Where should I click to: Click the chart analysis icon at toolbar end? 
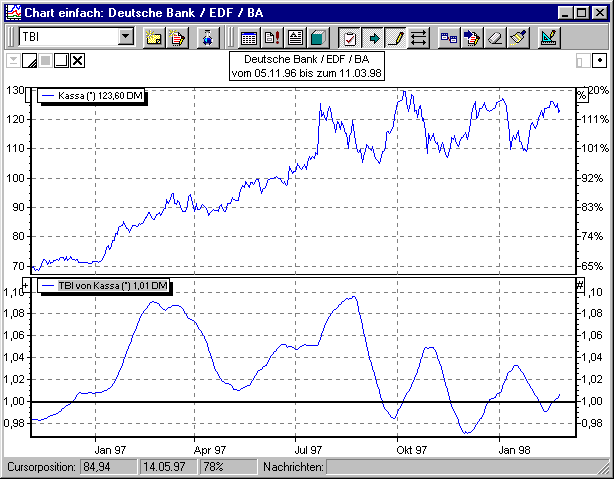(x=549, y=38)
